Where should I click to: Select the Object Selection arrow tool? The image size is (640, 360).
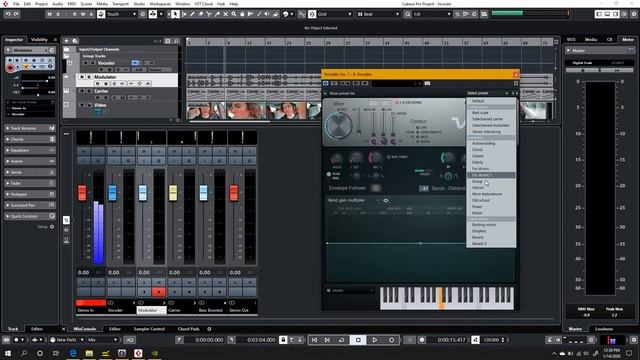coord(176,14)
